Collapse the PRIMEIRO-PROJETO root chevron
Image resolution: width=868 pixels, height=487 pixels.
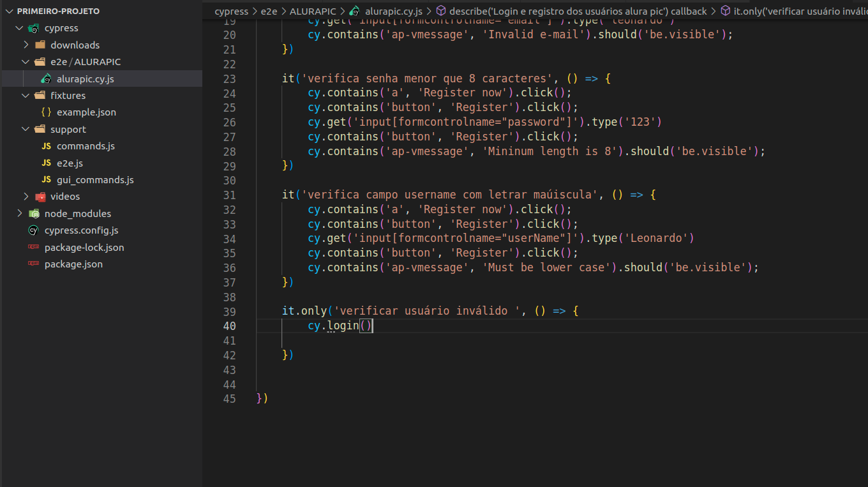pyautogui.click(x=9, y=11)
